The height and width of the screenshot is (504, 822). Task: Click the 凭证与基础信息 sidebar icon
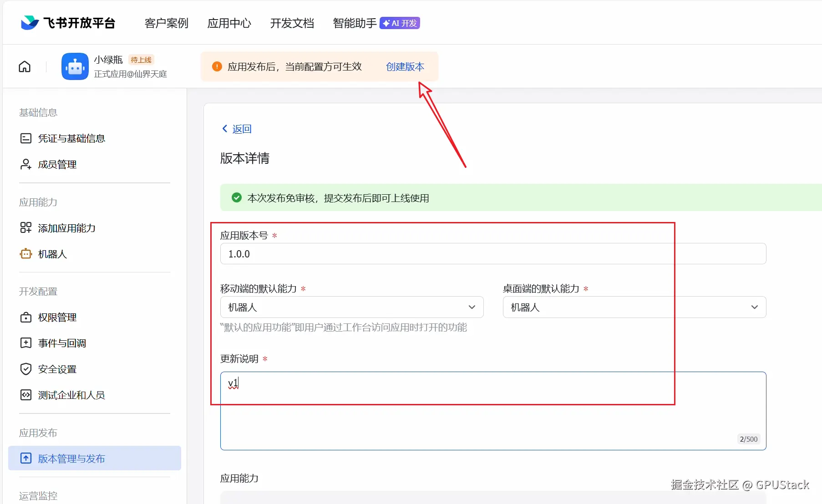(x=26, y=138)
